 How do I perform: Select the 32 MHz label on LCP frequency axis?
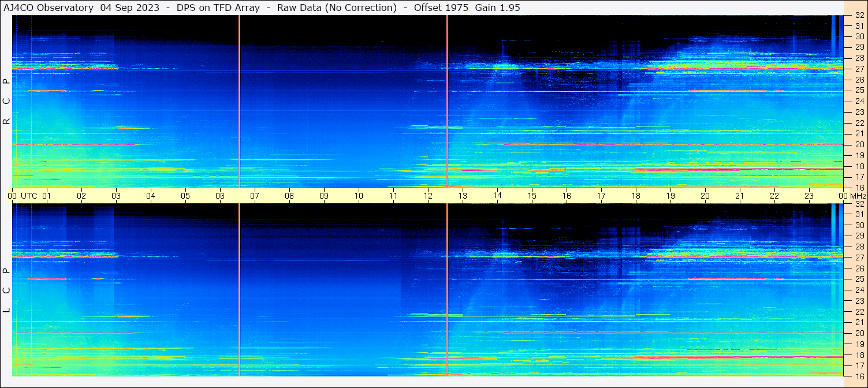point(859,204)
